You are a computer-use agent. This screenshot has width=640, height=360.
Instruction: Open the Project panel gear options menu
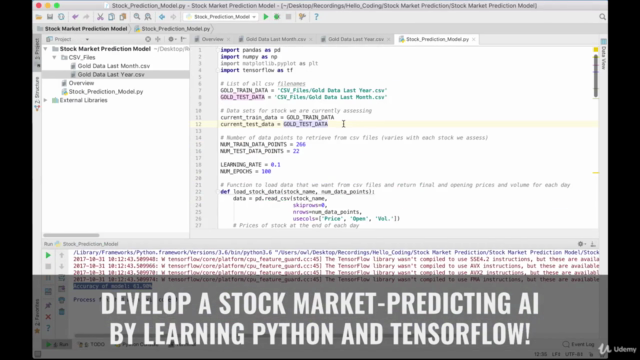click(x=172, y=39)
